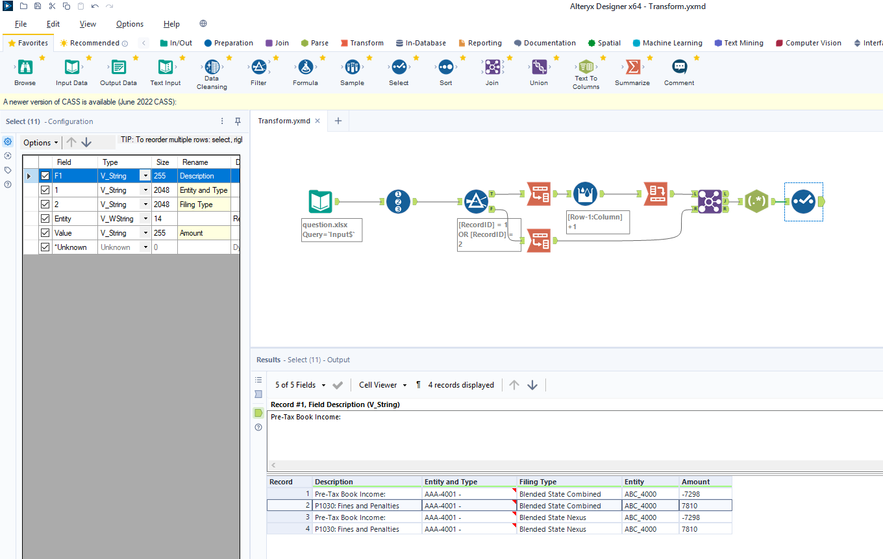This screenshot has height=559, width=883.
Task: Add a new workflow tab
Action: tap(338, 121)
